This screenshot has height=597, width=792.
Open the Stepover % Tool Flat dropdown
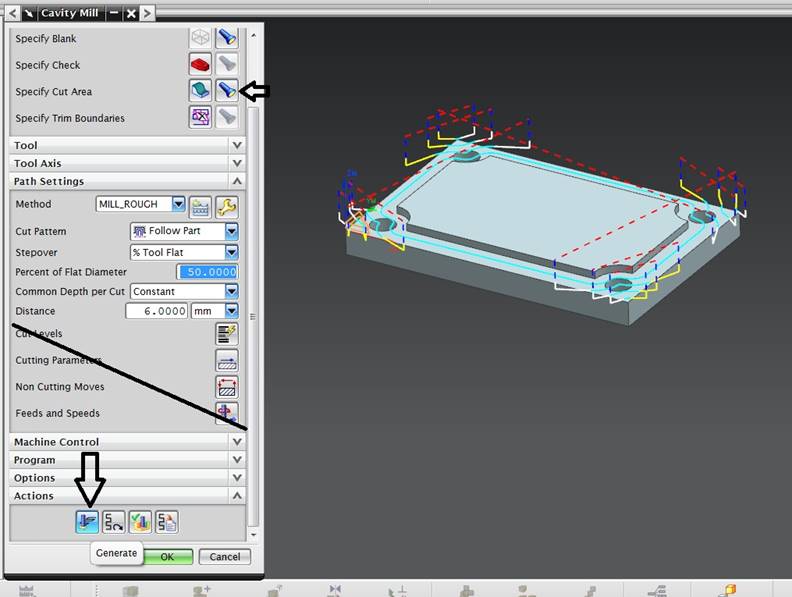click(x=231, y=252)
